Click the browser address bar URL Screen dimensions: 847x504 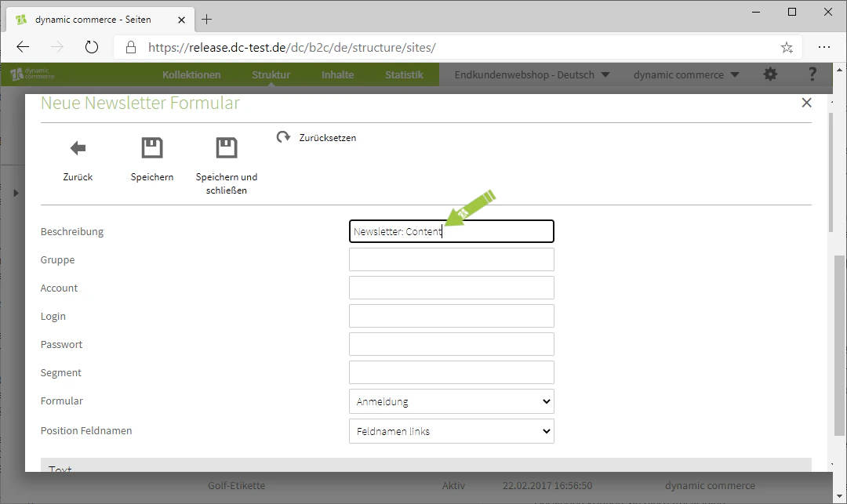(292, 48)
